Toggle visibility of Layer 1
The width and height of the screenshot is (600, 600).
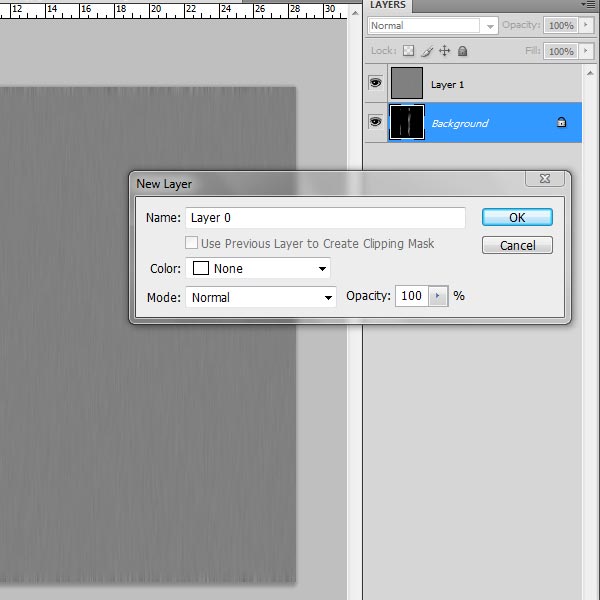point(375,83)
